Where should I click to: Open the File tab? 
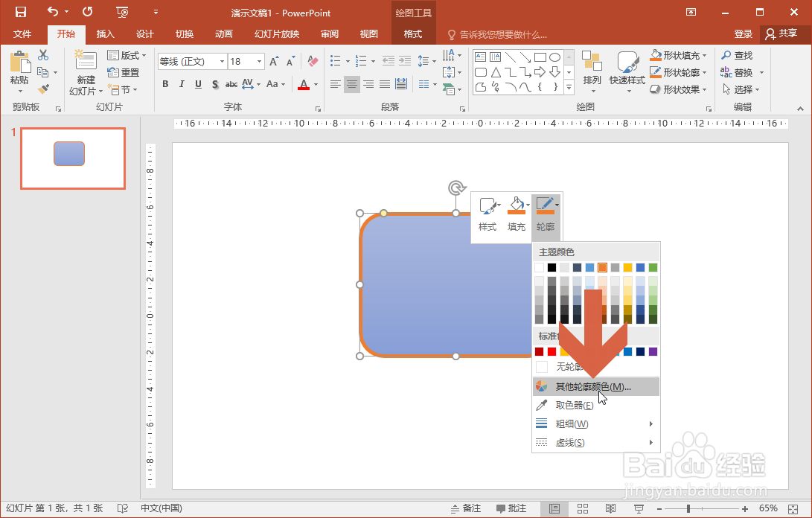(22, 34)
